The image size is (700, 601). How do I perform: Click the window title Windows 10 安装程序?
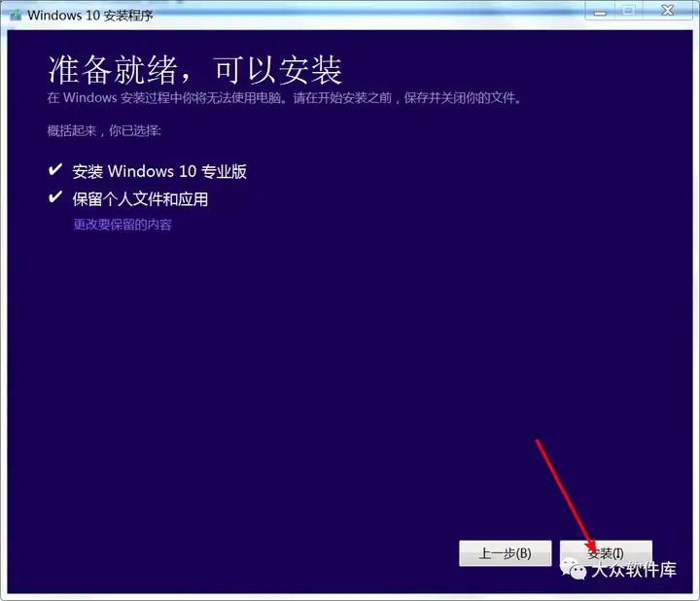(x=90, y=16)
